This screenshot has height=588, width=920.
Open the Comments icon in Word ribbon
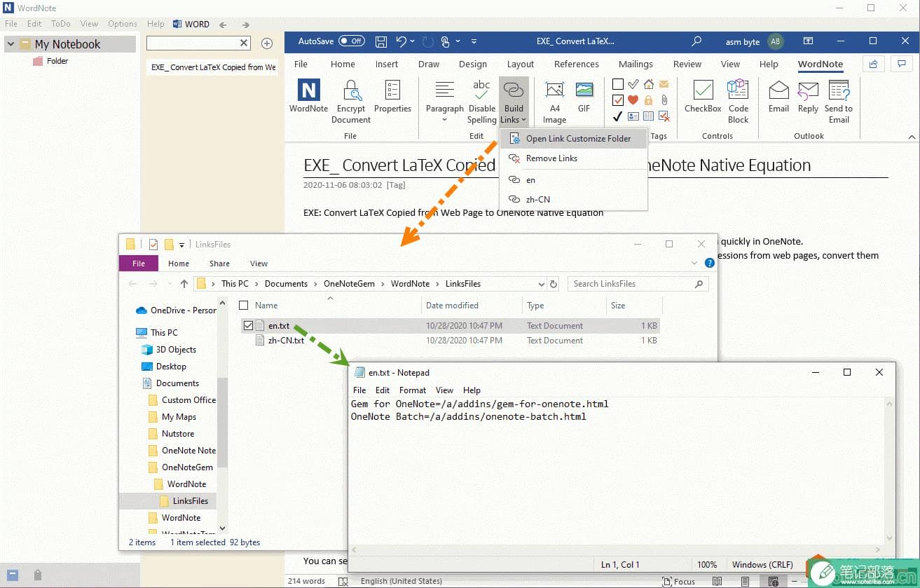[901, 64]
